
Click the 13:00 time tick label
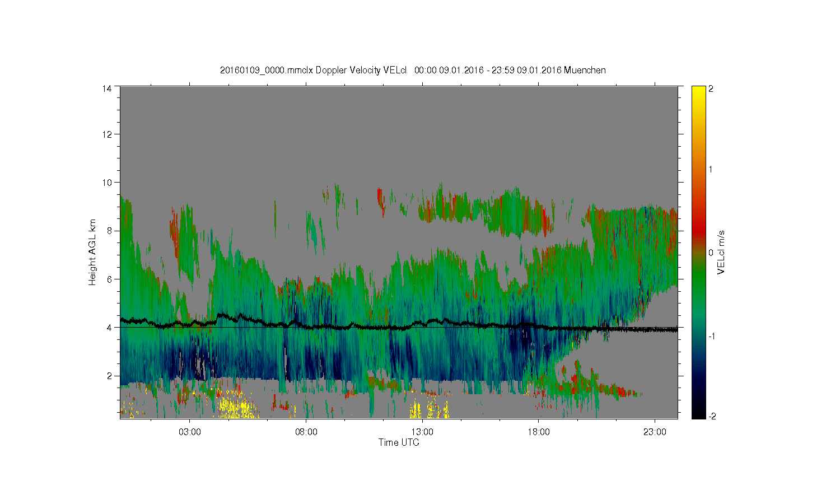[422, 432]
